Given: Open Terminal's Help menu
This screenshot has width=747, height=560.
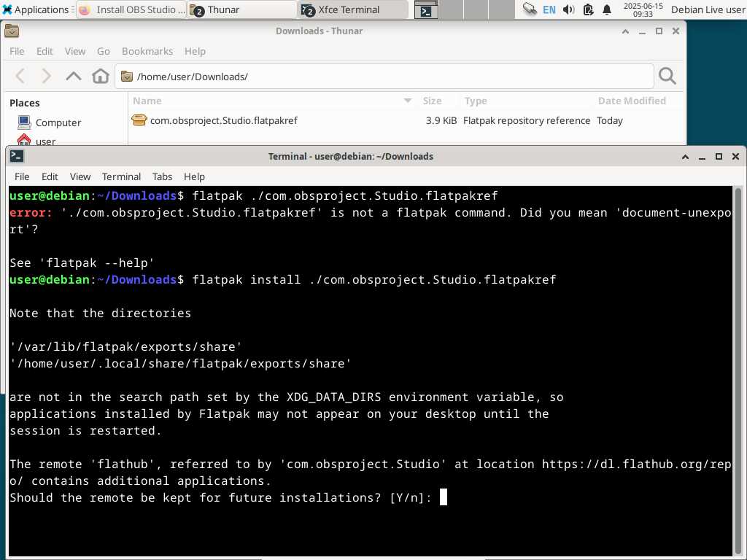Looking at the screenshot, I should [194, 176].
